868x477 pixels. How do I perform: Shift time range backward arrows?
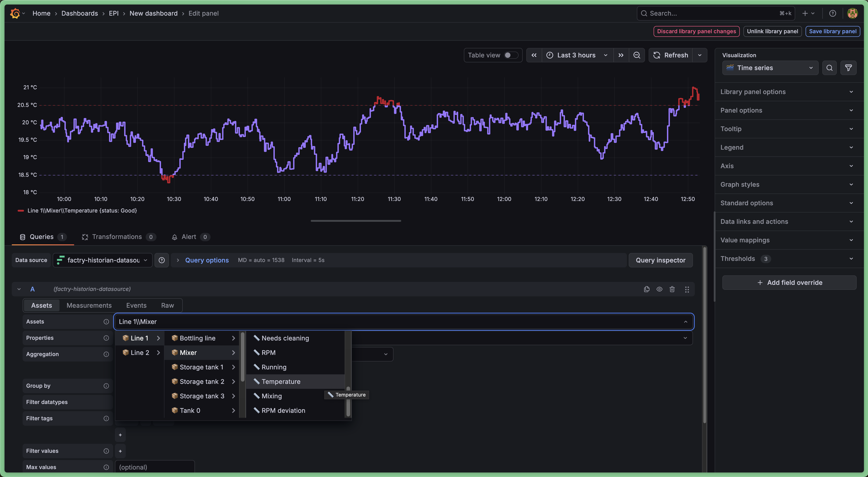(534, 55)
